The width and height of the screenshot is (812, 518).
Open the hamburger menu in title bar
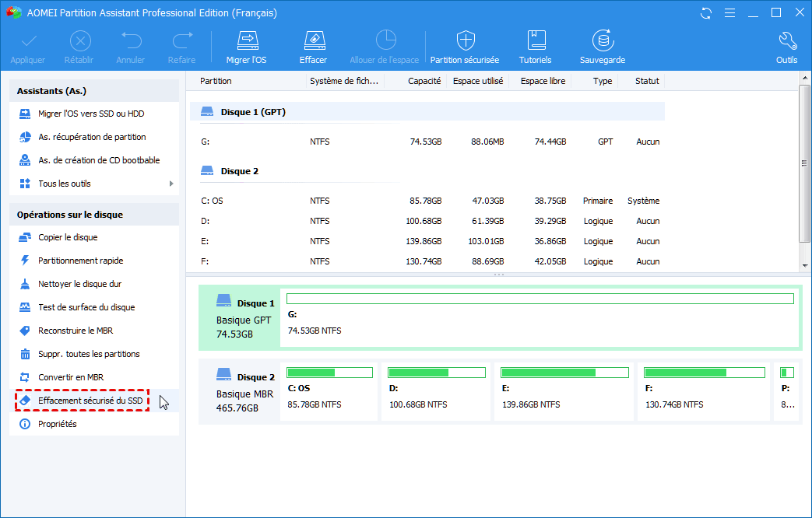[x=729, y=13]
